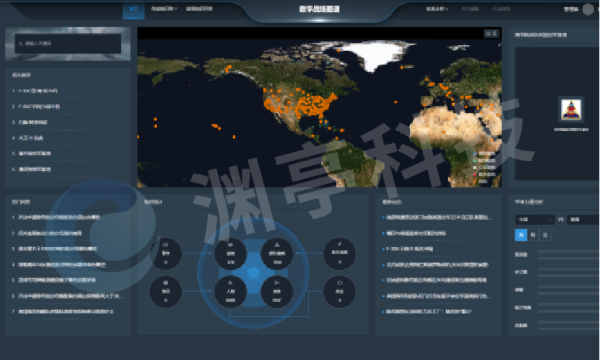This screenshot has height=360, width=600.
Task: Select upper-left circle inside the blue ring
Action: tap(230, 253)
